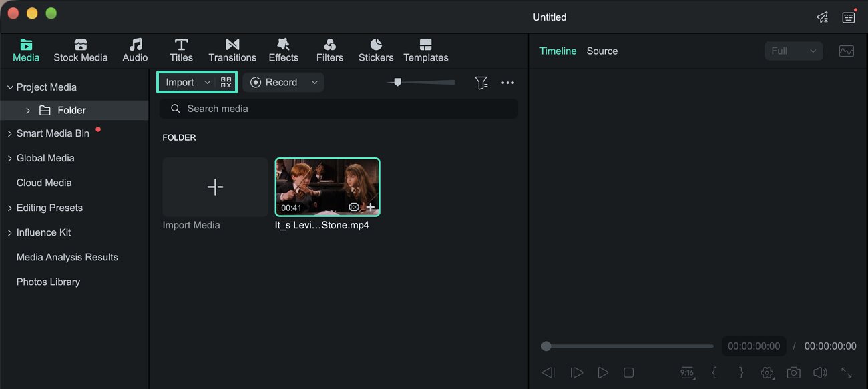The image size is (868, 389).
Task: Mark in point with left brace
Action: pyautogui.click(x=714, y=373)
